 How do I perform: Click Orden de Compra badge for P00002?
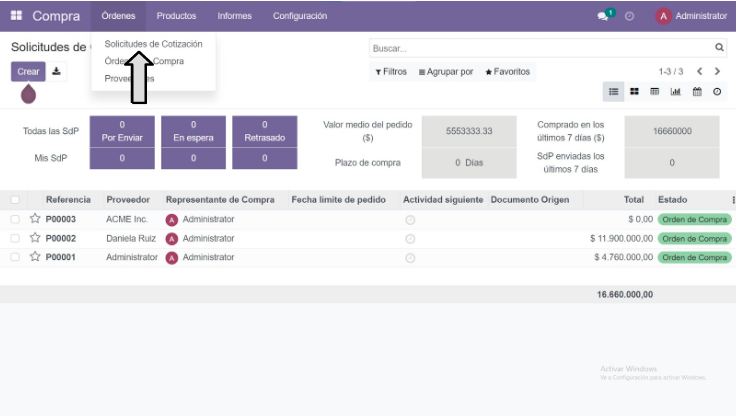point(694,239)
